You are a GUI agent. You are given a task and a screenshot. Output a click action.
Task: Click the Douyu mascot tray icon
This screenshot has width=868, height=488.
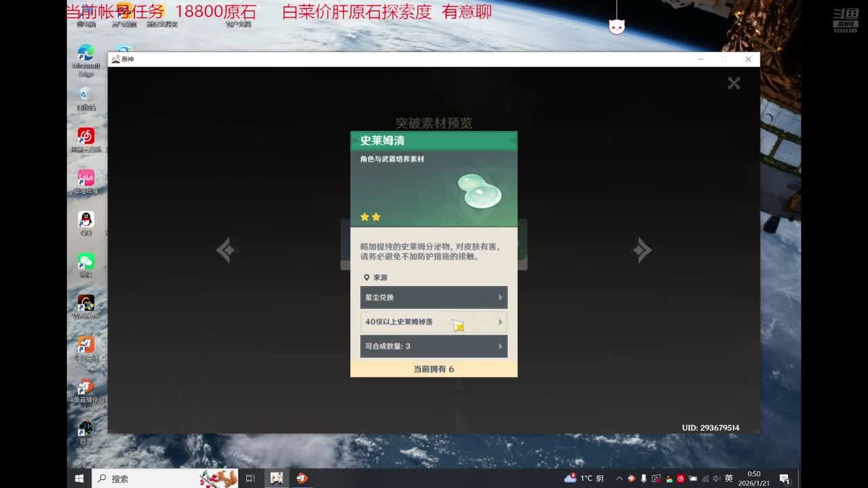631,479
